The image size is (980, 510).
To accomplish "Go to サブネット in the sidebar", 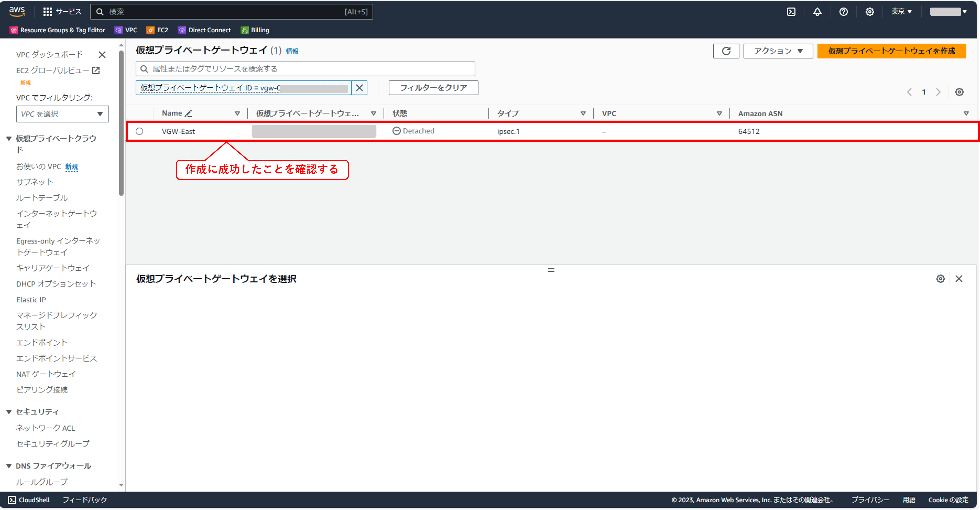I will coord(35,182).
